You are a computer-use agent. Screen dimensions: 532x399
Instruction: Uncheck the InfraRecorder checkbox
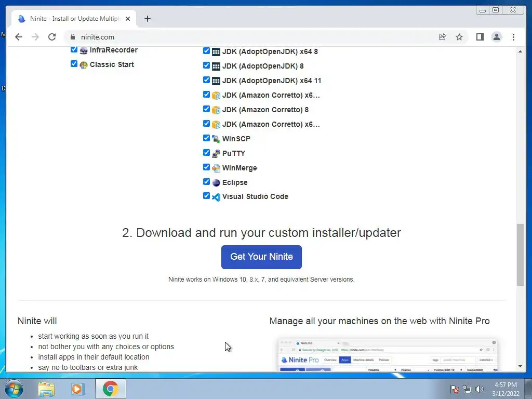[74, 49]
